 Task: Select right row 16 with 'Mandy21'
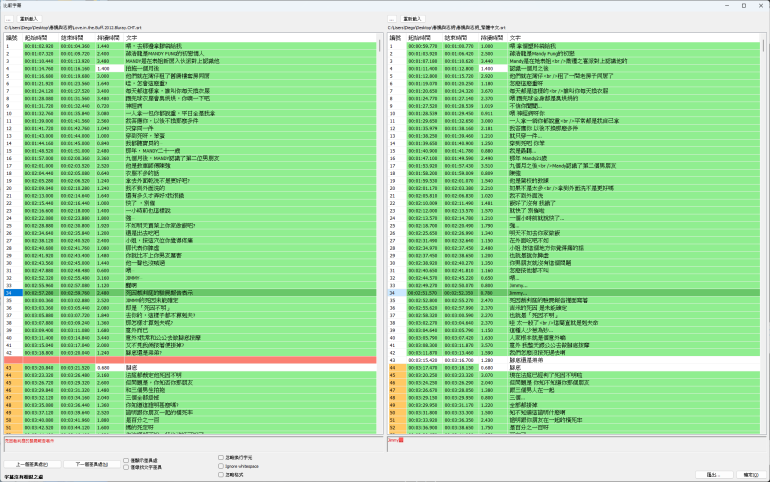tap(574, 159)
